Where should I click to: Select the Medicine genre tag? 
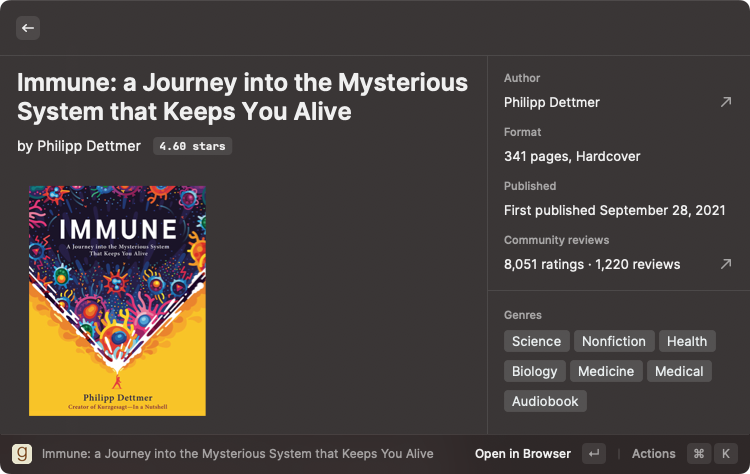pyautogui.click(x=606, y=371)
